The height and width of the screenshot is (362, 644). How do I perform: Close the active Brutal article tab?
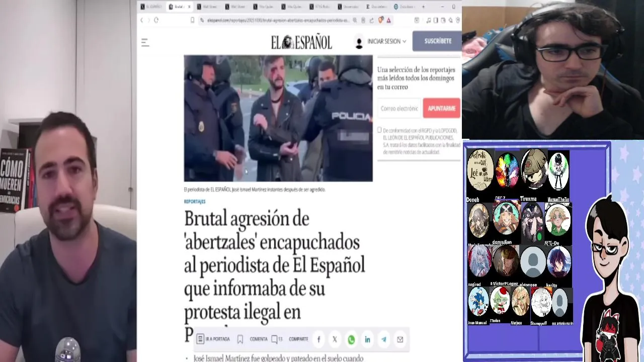pyautogui.click(x=190, y=7)
